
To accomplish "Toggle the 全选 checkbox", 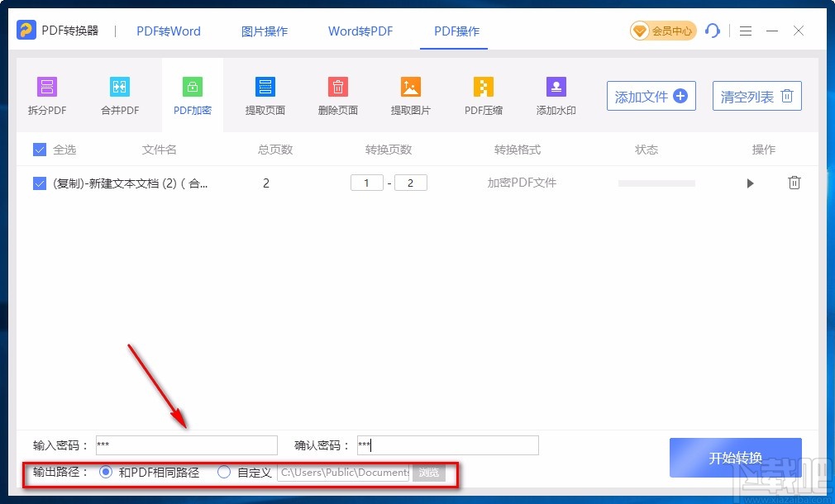I will point(39,150).
